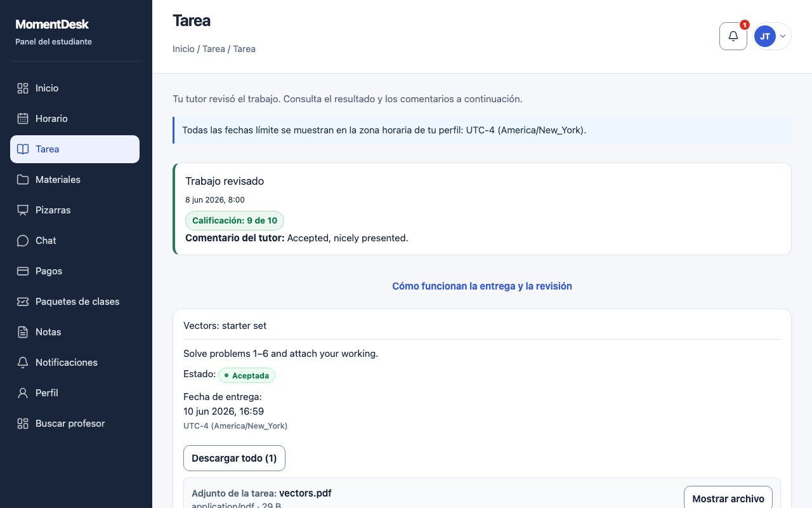Expand the user menu chevron
The width and height of the screenshot is (812, 508).
tap(783, 36)
